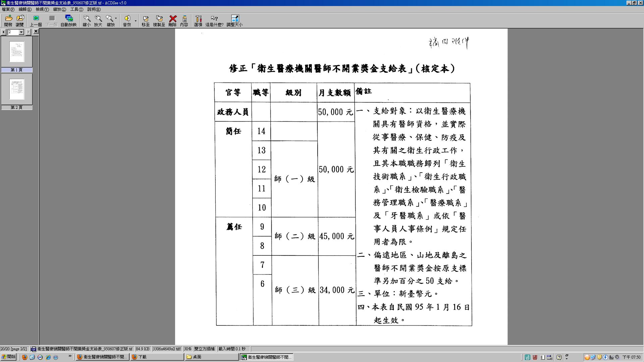
Task: Open the 縮放(Z) menu
Action: coord(60,9)
